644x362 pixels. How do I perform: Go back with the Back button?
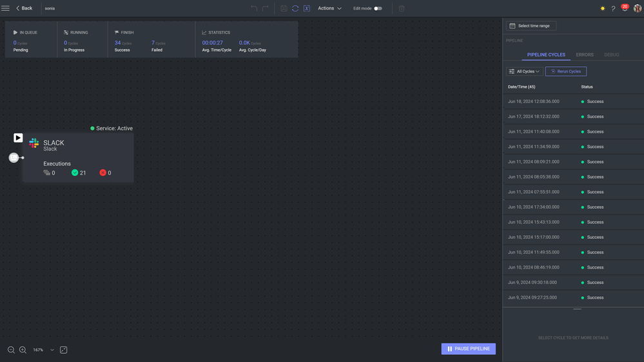(24, 8)
